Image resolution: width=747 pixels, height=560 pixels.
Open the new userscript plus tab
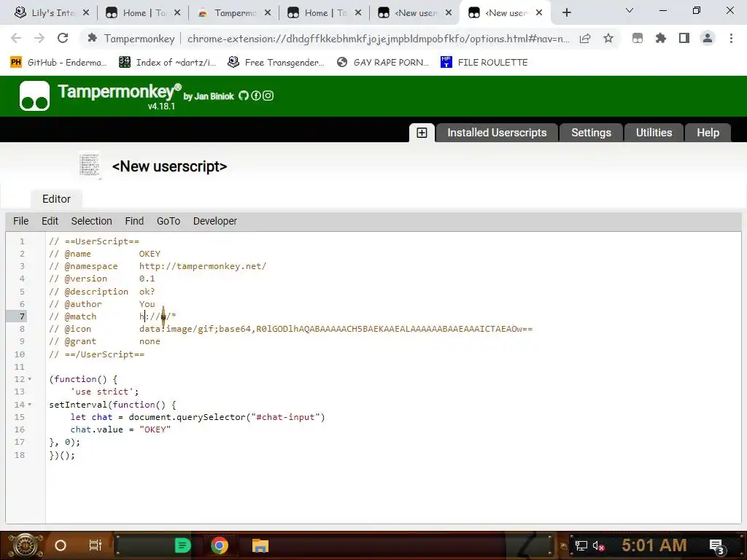[x=422, y=133]
